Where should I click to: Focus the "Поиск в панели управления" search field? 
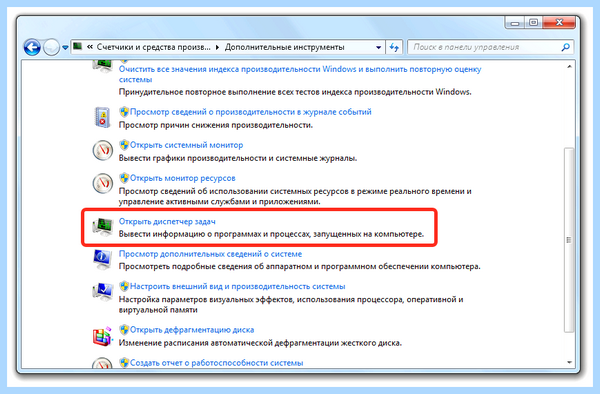490,47
